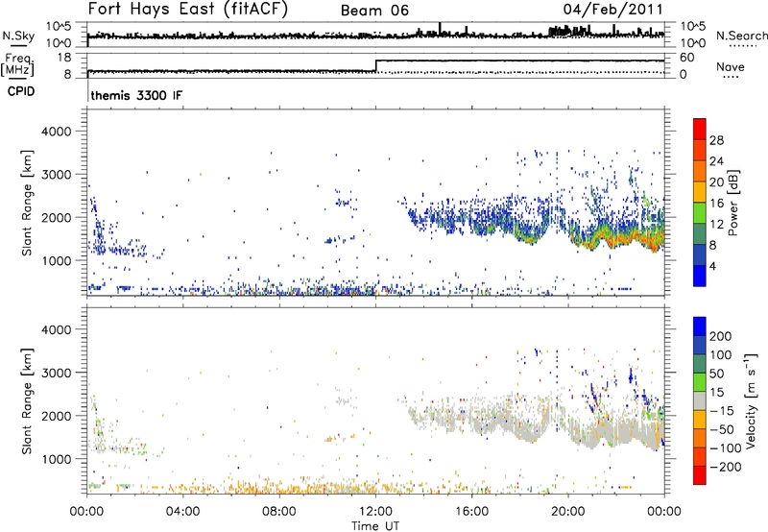768x532 pixels.
Task: Click the '12:00' time tick label
Action: pos(375,512)
